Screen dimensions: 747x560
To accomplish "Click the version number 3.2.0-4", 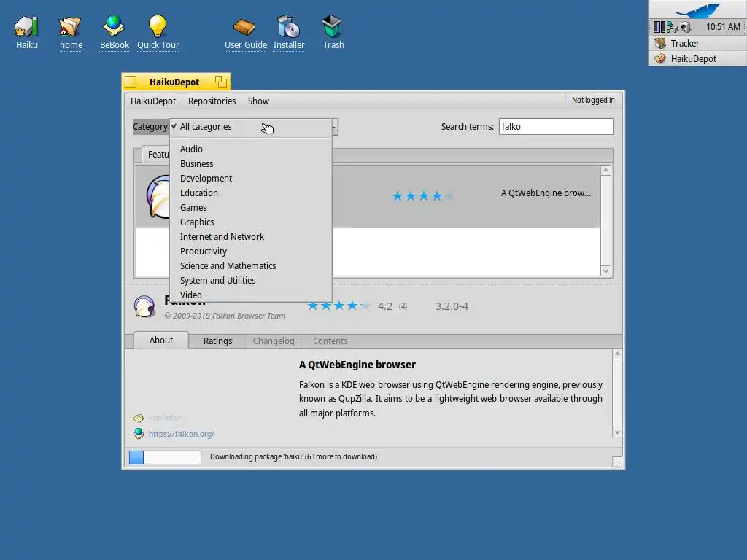I will [x=452, y=306].
